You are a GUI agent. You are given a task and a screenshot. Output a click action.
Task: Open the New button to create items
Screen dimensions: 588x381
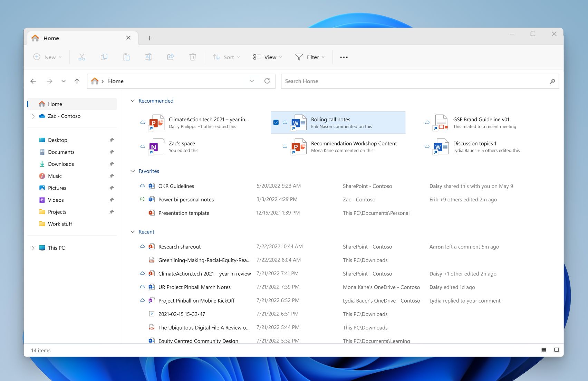(x=47, y=57)
